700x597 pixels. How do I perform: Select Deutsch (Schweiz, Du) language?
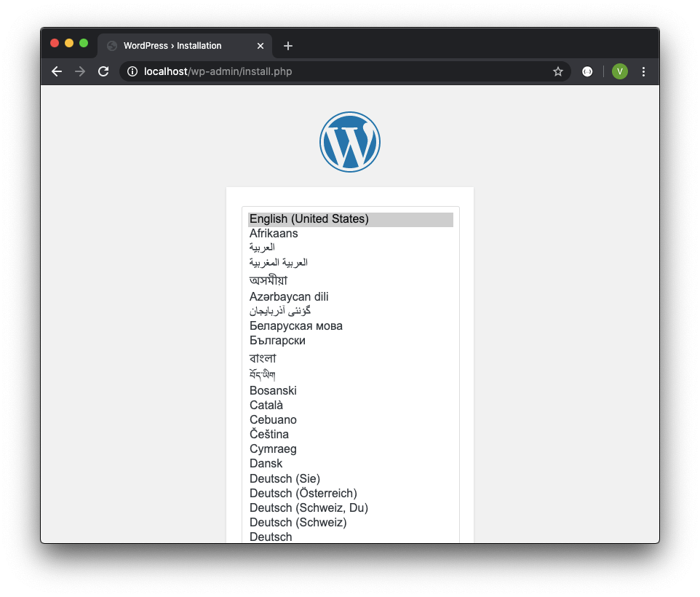click(x=351, y=507)
